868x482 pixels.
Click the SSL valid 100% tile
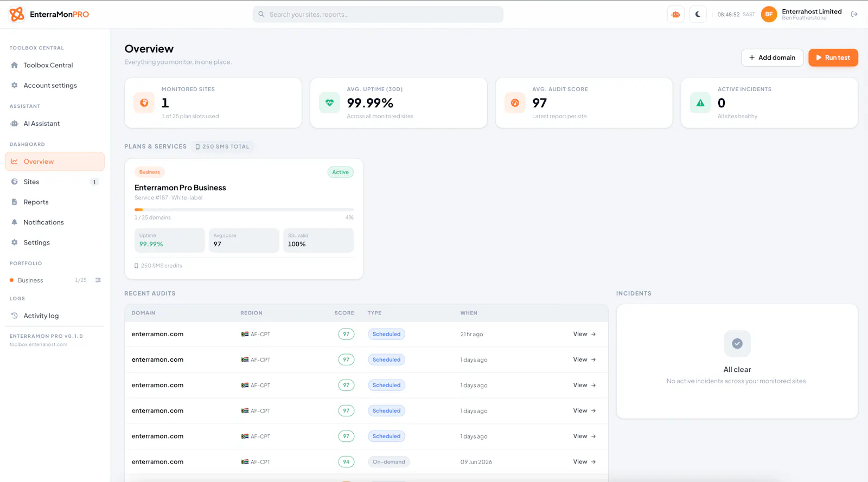pos(318,240)
